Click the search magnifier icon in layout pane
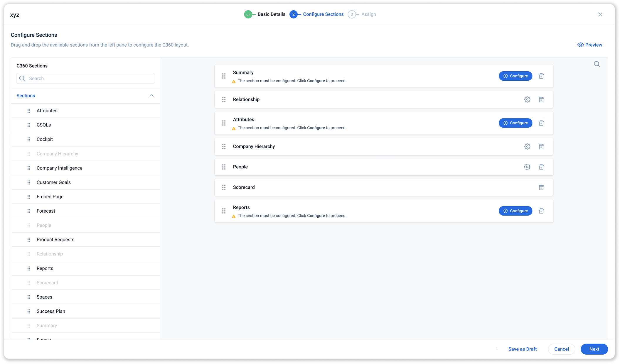 pos(597,64)
